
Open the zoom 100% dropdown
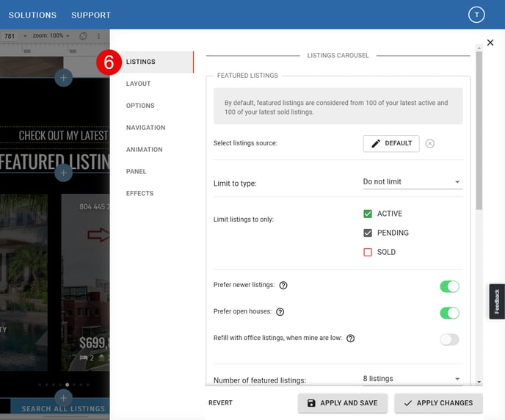[x=51, y=35]
